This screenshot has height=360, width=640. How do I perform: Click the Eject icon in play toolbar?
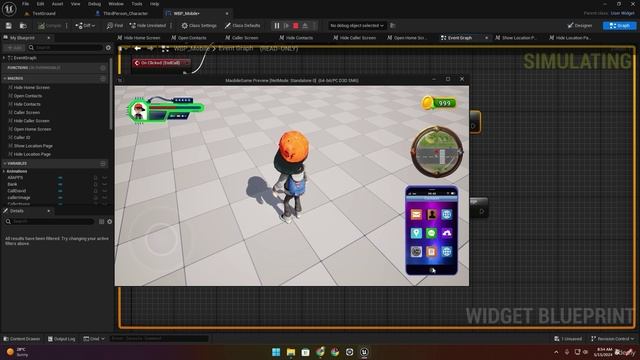(305, 25)
